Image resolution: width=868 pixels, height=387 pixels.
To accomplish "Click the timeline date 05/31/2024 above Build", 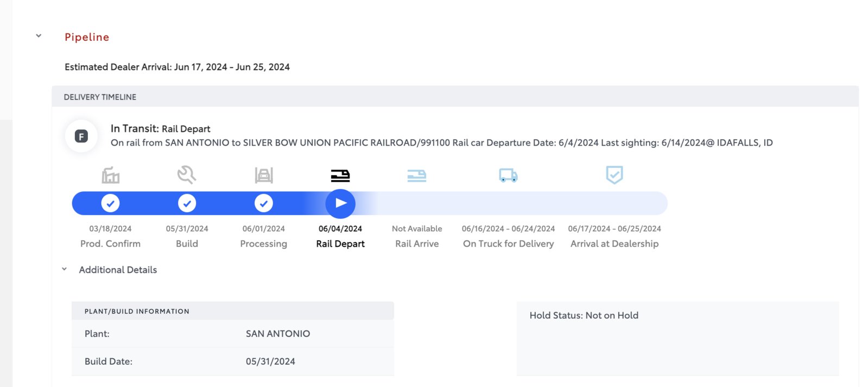I will (x=187, y=229).
